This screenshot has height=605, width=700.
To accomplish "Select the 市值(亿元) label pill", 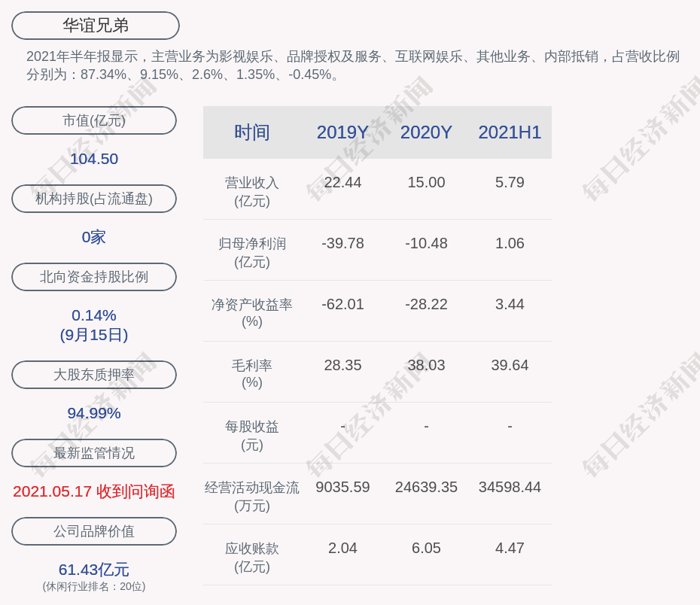I will (94, 120).
